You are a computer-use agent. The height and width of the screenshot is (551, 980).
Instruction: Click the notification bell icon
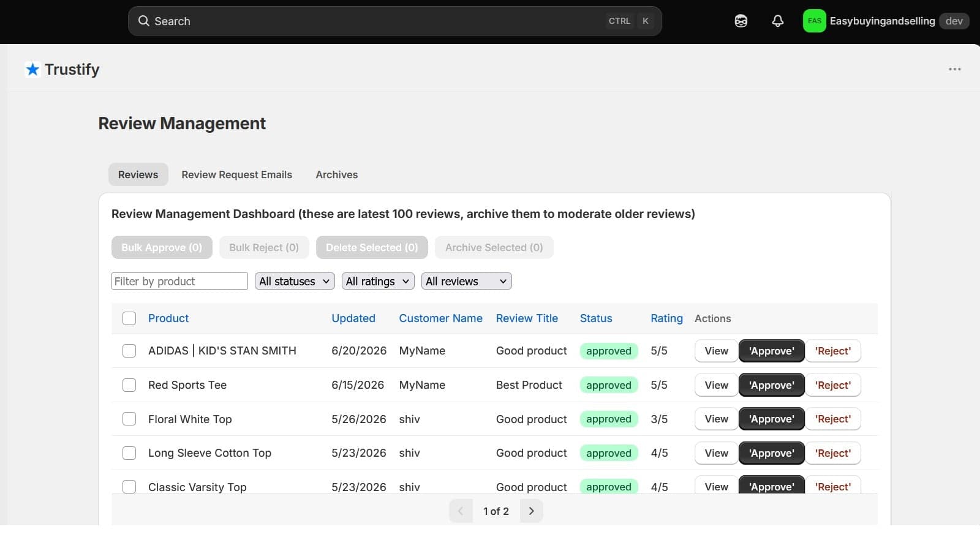(777, 21)
